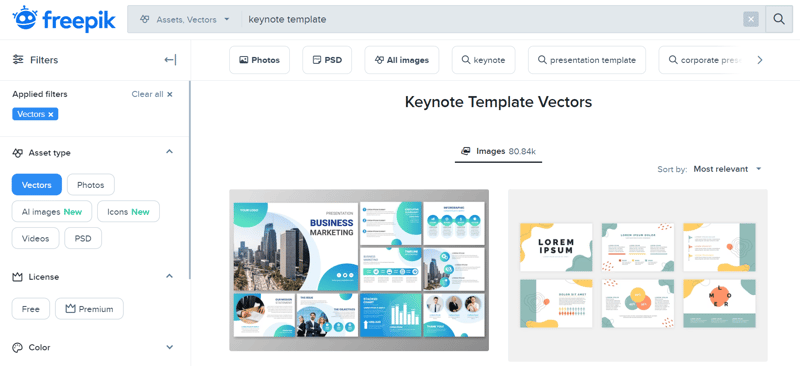Click the asset shapes icon in search dropdown
The width and height of the screenshot is (800, 366).
coord(144,19)
